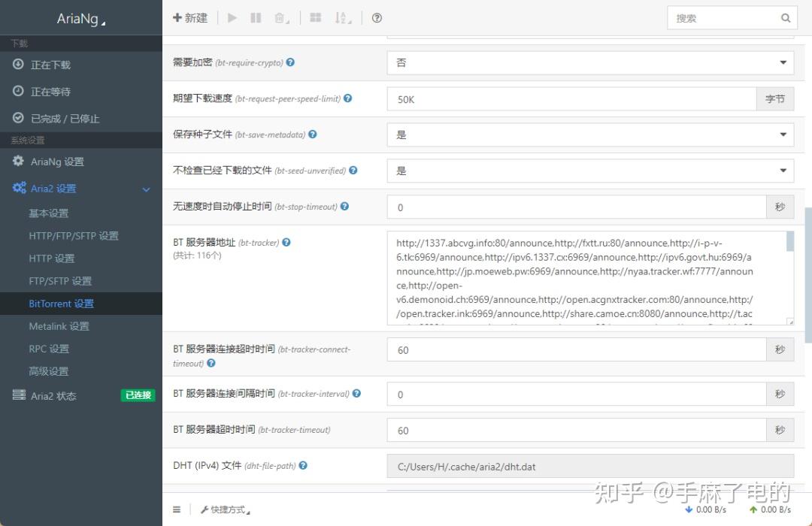The image size is (812, 526).
Task: Open AriaNg 设置 page
Action: click(x=80, y=162)
